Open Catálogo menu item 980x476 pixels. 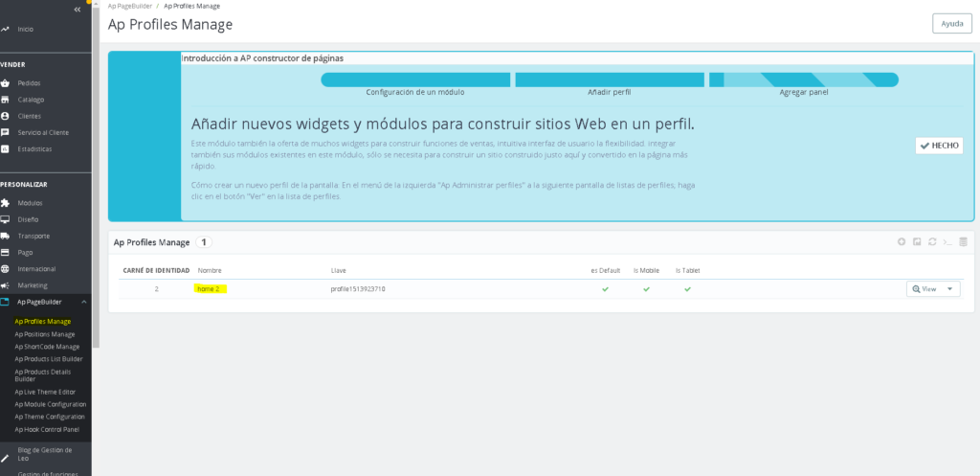tap(31, 100)
